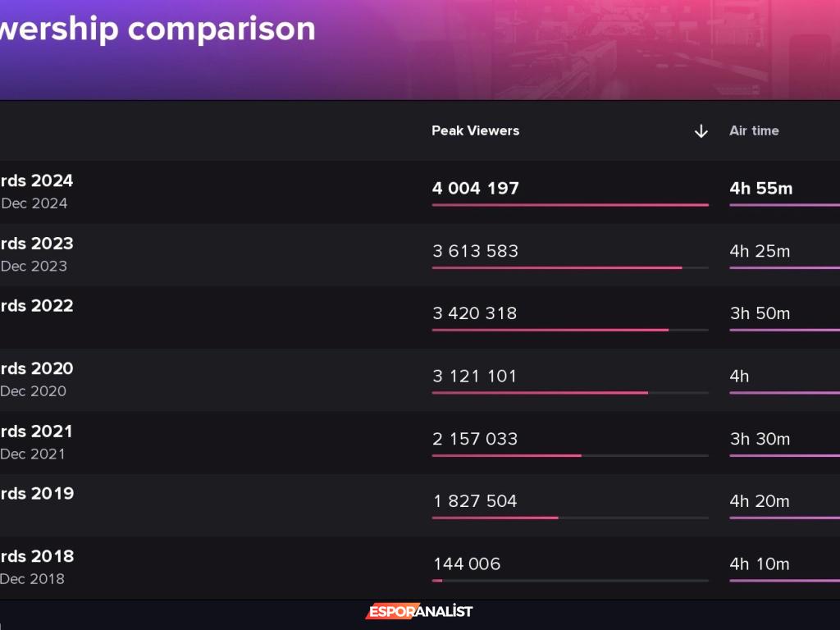Click the Dec 2024 date label
The width and height of the screenshot is (840, 630).
click(x=34, y=203)
